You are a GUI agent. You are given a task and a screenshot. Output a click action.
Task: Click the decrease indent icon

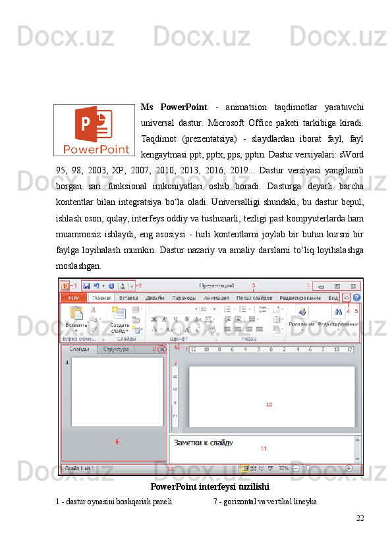pos(227,319)
